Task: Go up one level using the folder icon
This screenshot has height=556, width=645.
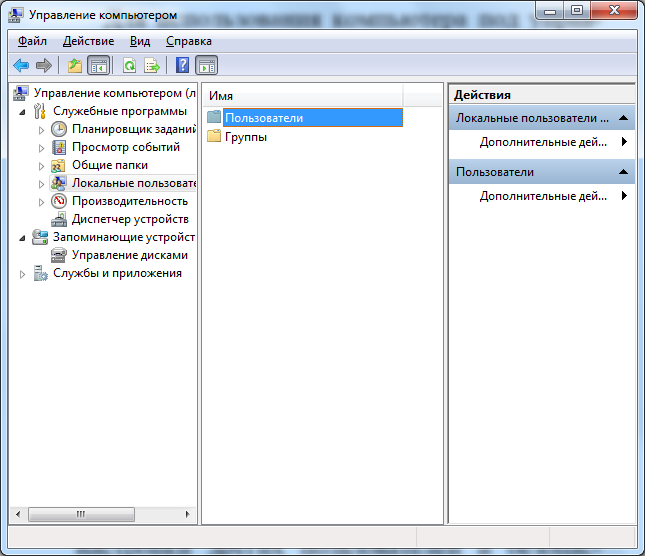Action: click(x=75, y=65)
